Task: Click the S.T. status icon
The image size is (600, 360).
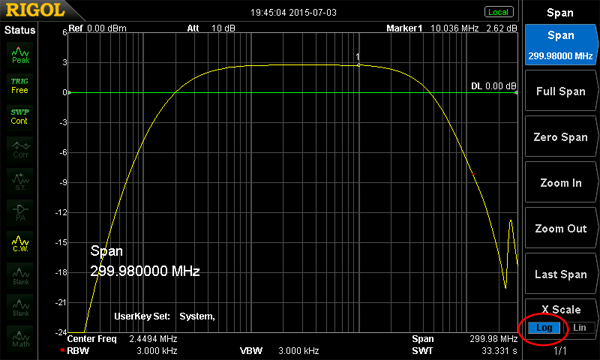Action: pyautogui.click(x=20, y=181)
